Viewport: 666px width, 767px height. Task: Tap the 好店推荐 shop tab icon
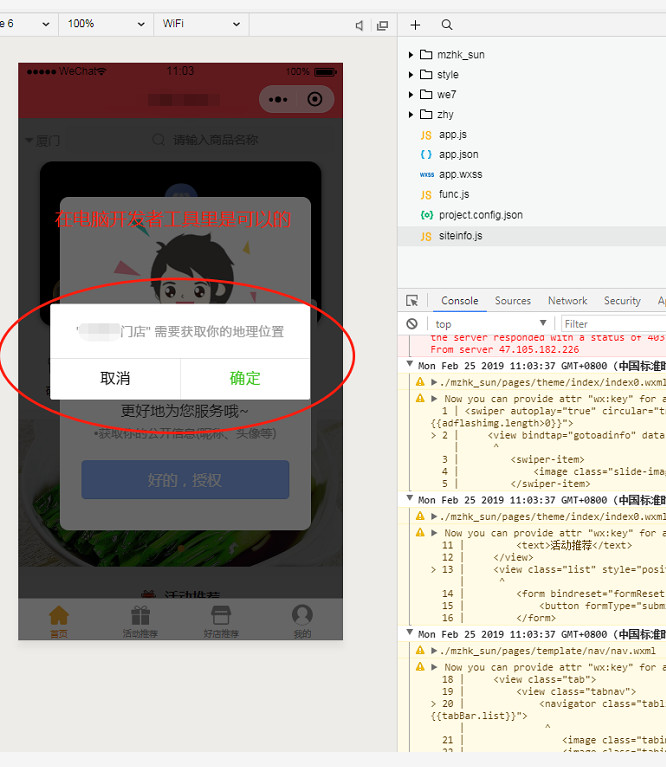click(x=221, y=615)
